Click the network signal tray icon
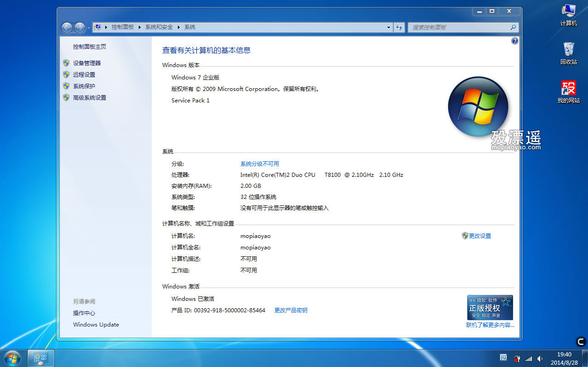588x367 pixels. (x=529, y=358)
